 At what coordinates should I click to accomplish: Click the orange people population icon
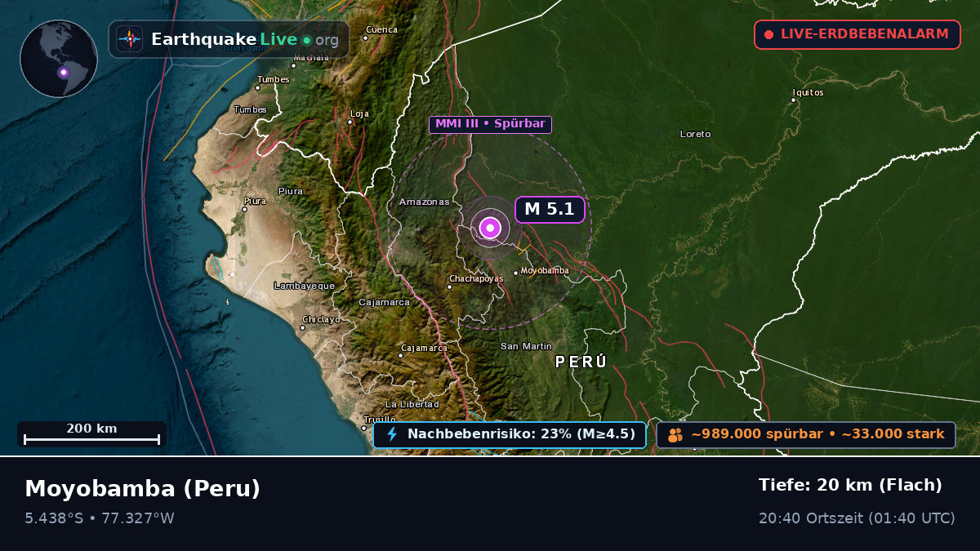(x=675, y=435)
